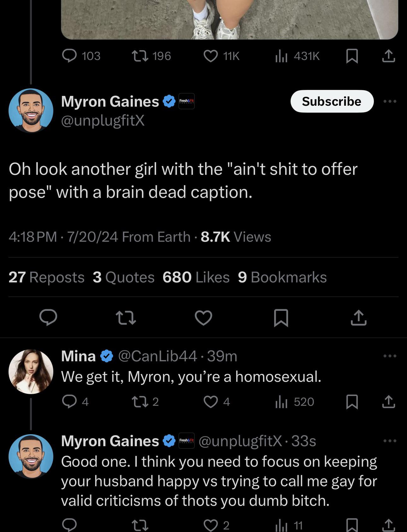Screen dimensions: 407x532
Task: Bookmark the top post with 431K views
Action: (352, 56)
